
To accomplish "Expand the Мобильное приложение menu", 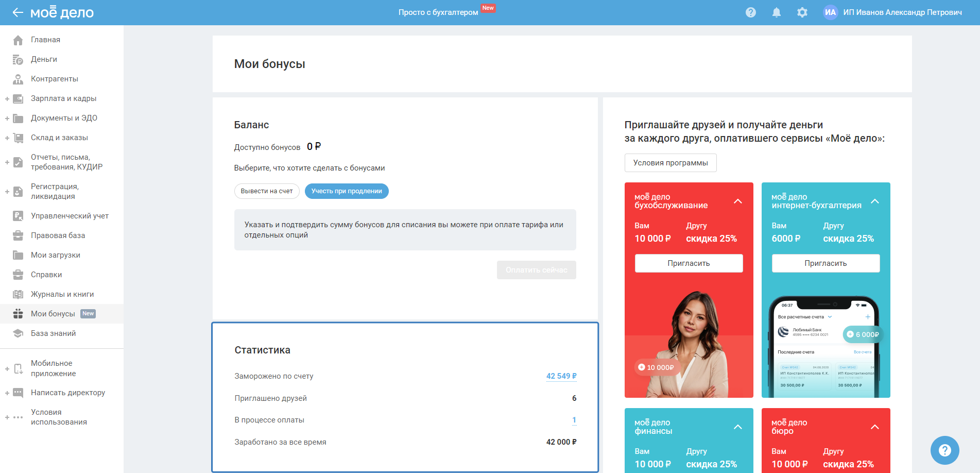I will [7, 369].
